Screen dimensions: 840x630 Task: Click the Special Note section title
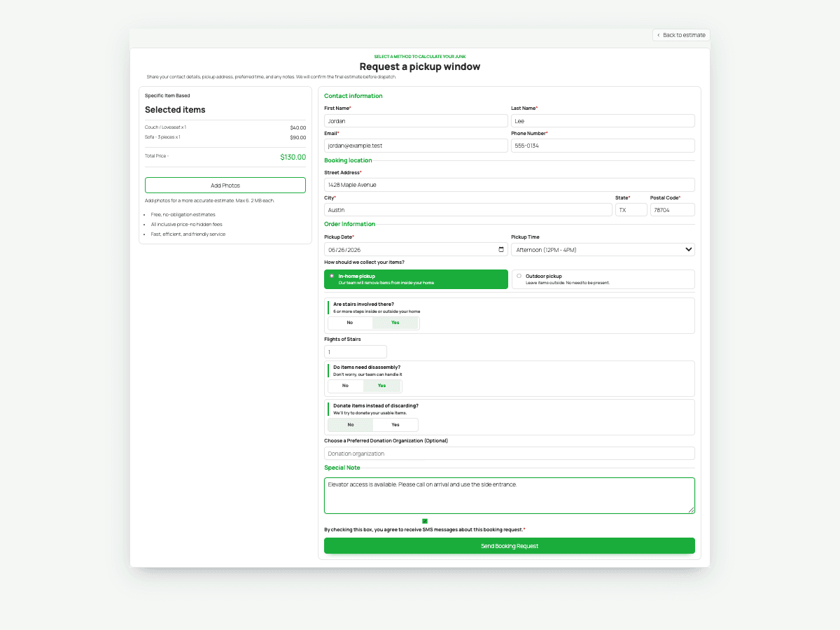[342, 468]
